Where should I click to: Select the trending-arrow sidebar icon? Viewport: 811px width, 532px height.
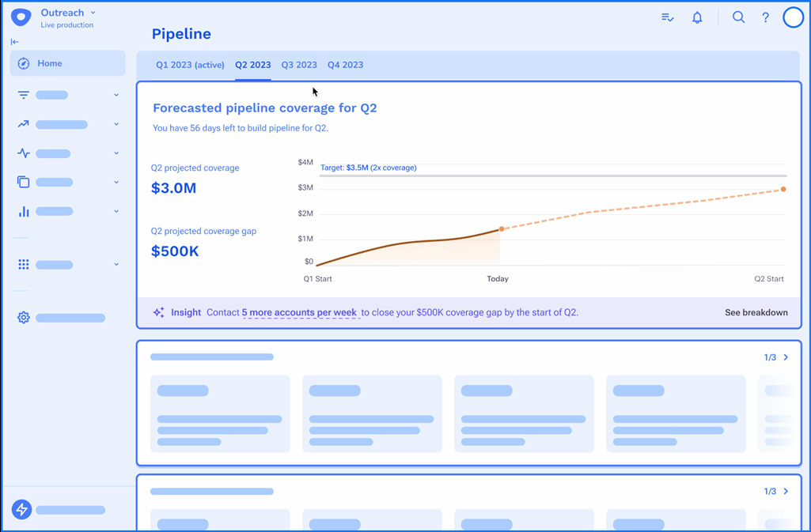click(23, 124)
